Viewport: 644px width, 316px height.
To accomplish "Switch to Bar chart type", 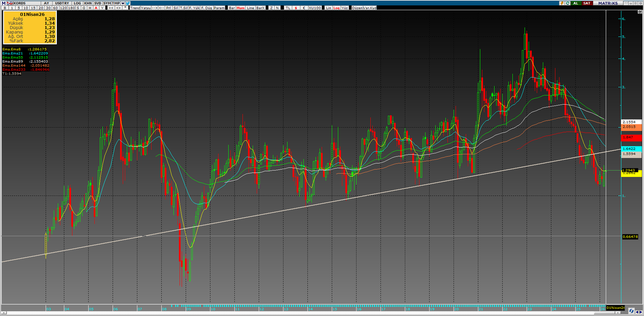I will click(232, 8).
